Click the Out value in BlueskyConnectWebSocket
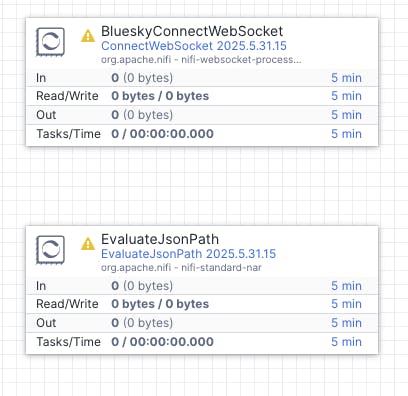This screenshot has height=396, width=408. coord(142,115)
